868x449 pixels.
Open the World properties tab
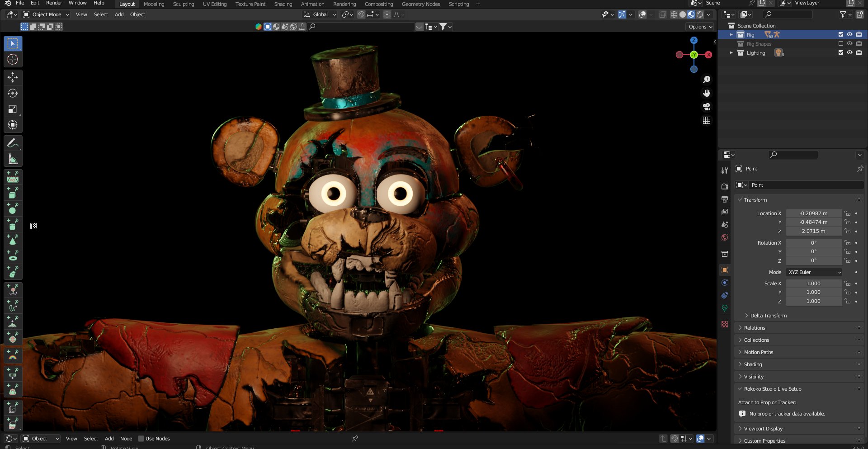point(725,237)
